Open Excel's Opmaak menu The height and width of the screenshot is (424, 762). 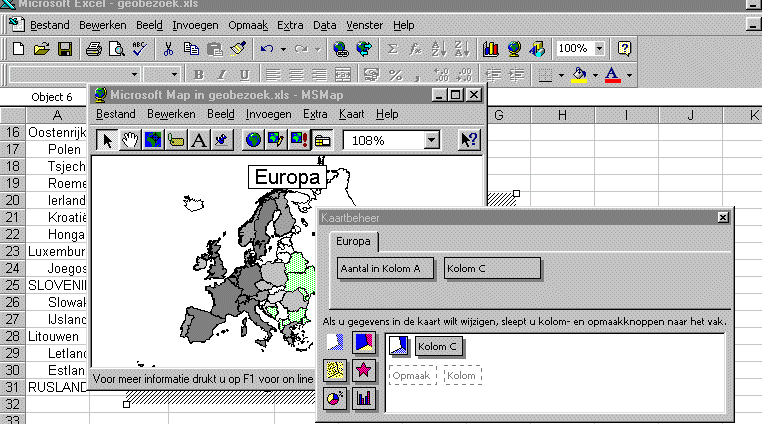pyautogui.click(x=248, y=25)
